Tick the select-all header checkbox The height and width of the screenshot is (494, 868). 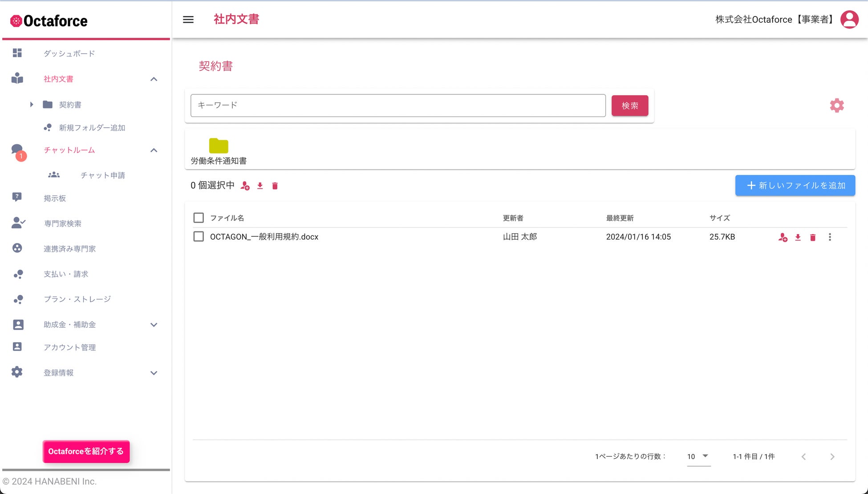199,218
